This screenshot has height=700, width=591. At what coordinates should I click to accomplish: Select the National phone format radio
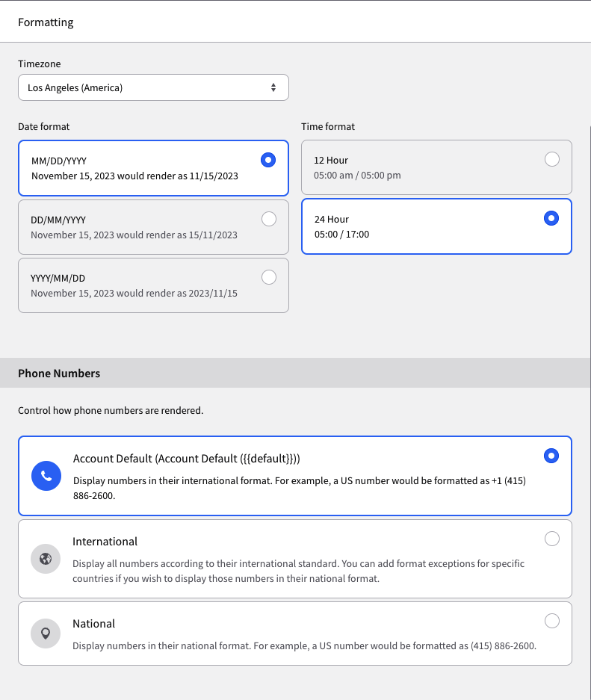552,621
